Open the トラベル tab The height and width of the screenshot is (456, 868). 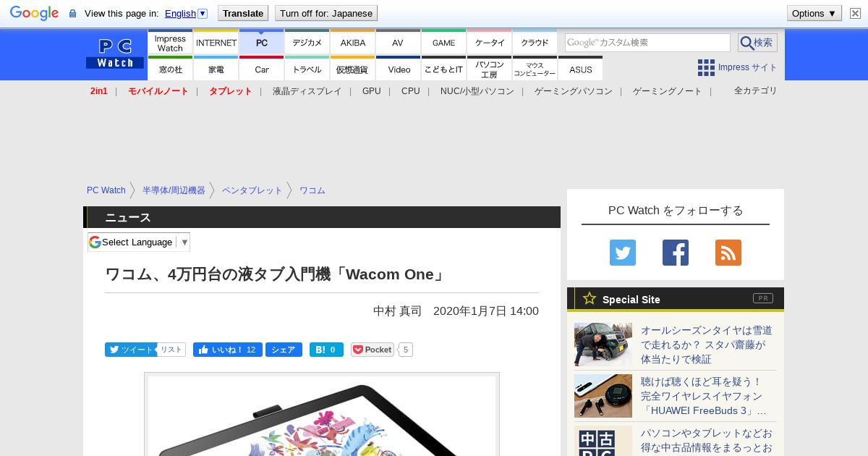pyautogui.click(x=307, y=69)
